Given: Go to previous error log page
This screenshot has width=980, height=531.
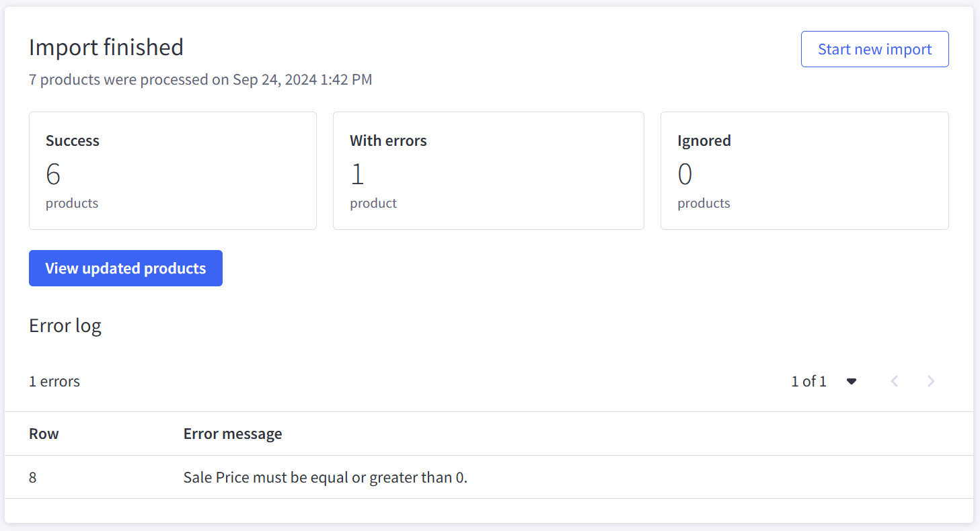Looking at the screenshot, I should 895,381.
